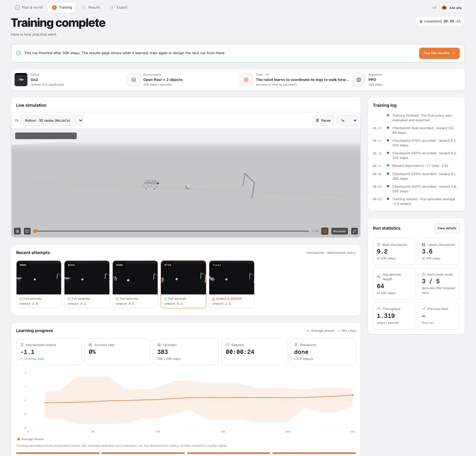Toggle the Min / max legend swatch
The height and width of the screenshot is (456, 476).
click(339, 331)
